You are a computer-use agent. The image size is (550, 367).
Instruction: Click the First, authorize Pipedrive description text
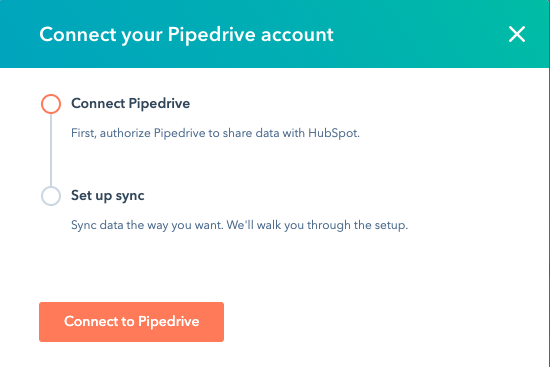pyautogui.click(x=215, y=133)
